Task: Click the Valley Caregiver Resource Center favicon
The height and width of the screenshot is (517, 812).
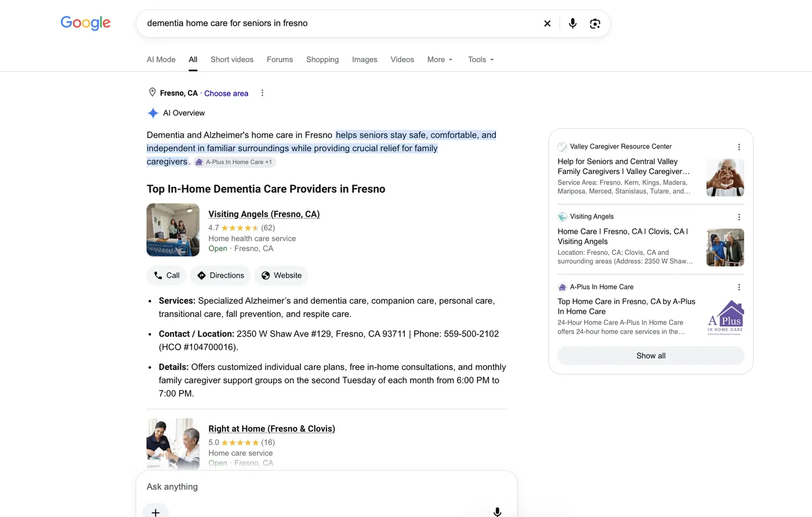Action: click(x=562, y=147)
